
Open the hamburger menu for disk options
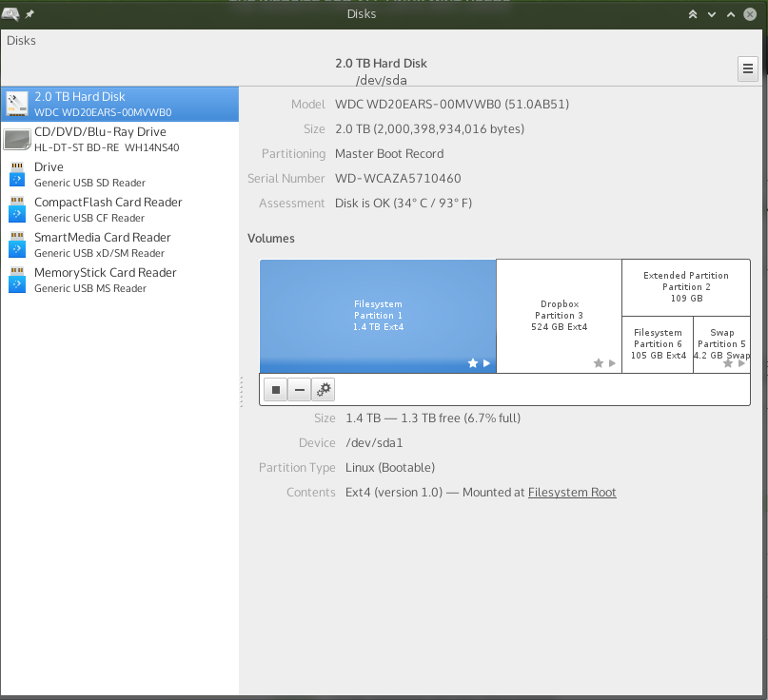click(x=747, y=68)
